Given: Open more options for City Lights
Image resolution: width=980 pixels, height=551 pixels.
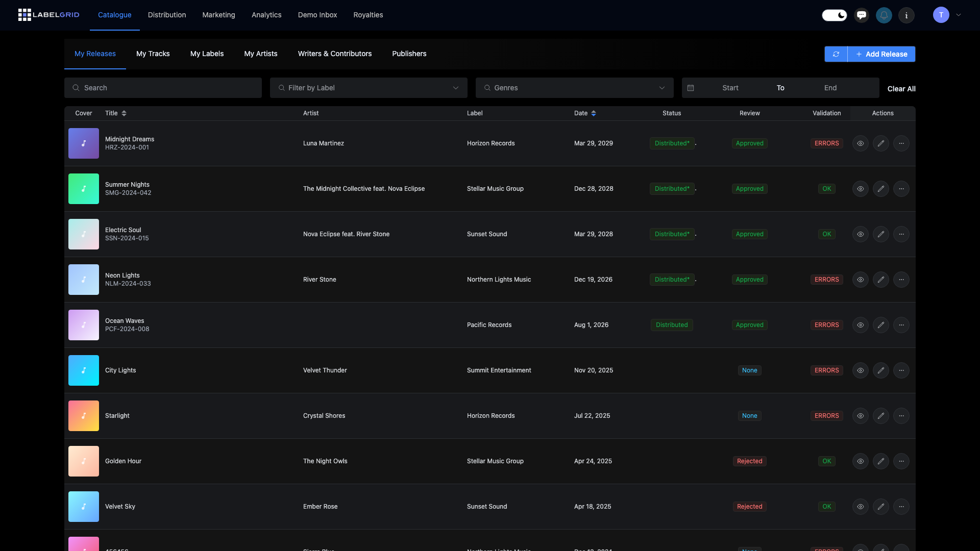Looking at the screenshot, I should click(901, 370).
